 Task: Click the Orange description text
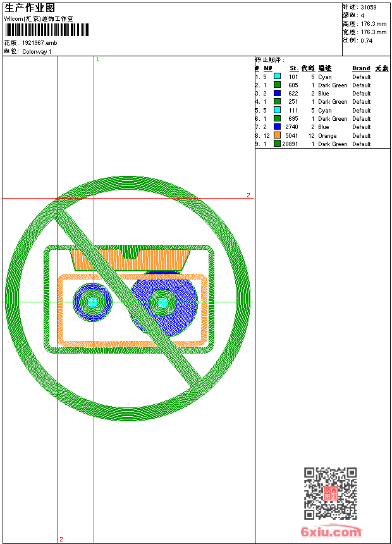[327, 136]
